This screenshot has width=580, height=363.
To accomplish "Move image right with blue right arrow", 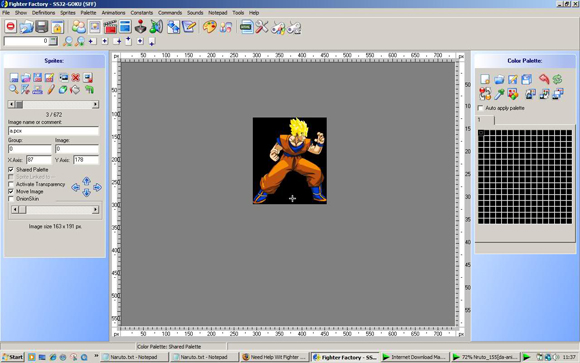I will 97,187.
